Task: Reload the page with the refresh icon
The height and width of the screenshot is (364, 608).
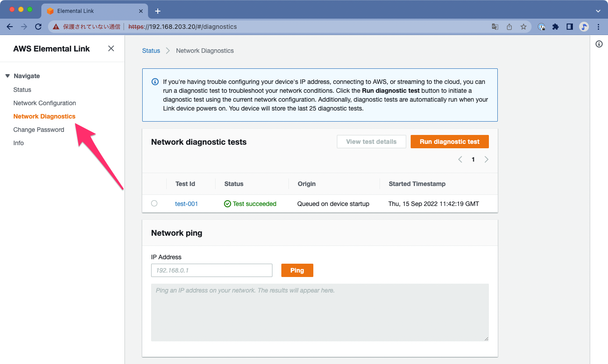Action: pos(38,26)
